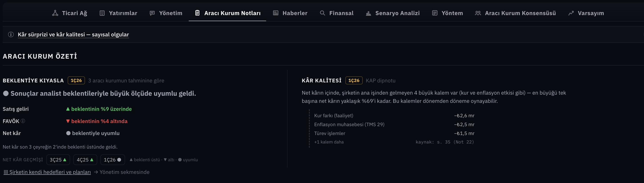The height and width of the screenshot is (183, 644).
Task: Select the 1Ç26 net profit history chip
Action: (x=113, y=160)
